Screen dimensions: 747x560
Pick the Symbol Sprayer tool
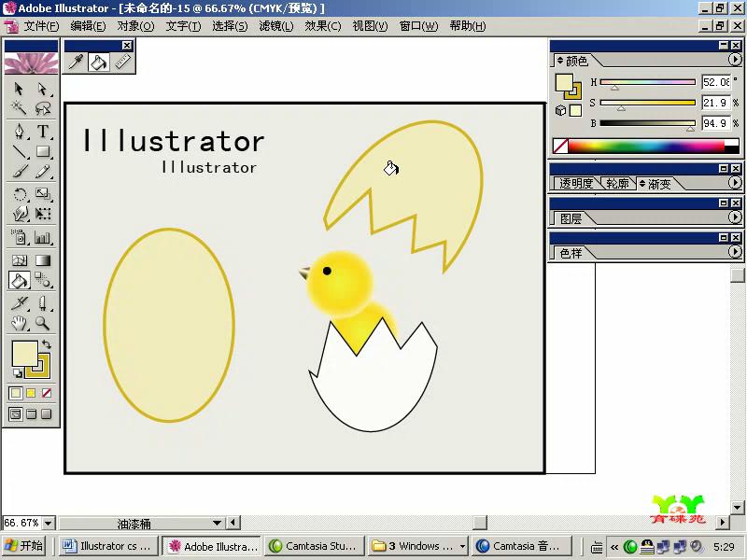point(19,237)
